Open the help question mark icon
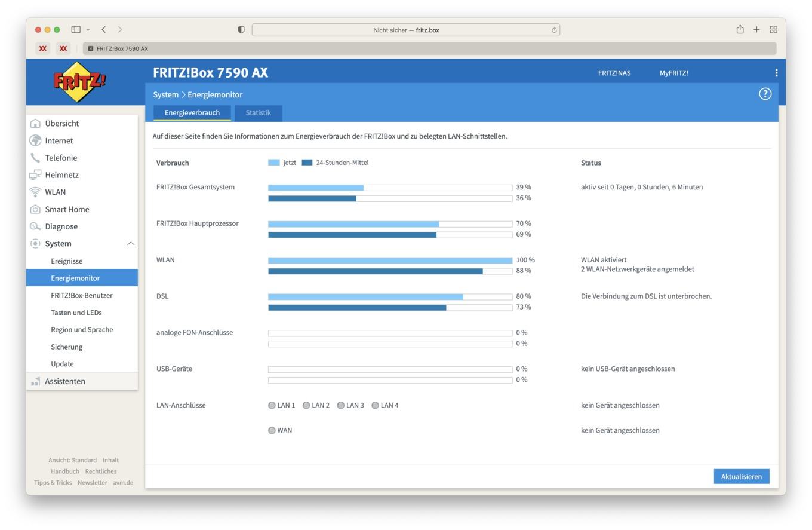This screenshot has height=530, width=812. (x=765, y=94)
